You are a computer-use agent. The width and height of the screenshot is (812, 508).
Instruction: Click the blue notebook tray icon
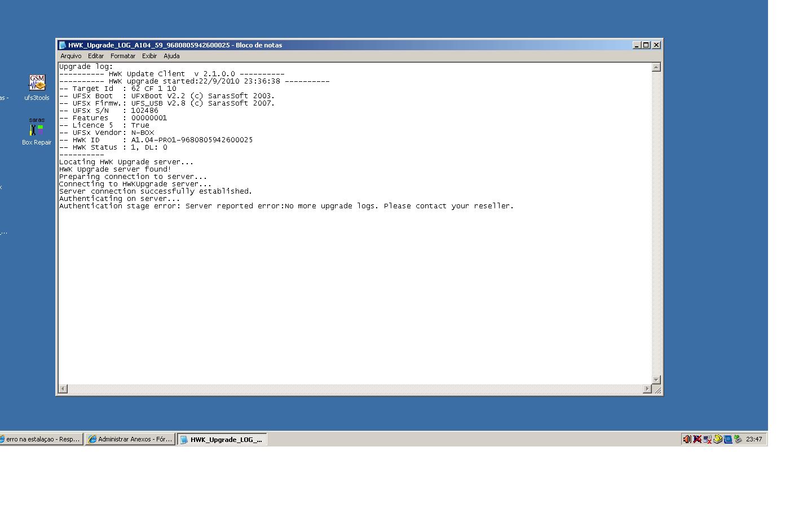tap(727, 439)
